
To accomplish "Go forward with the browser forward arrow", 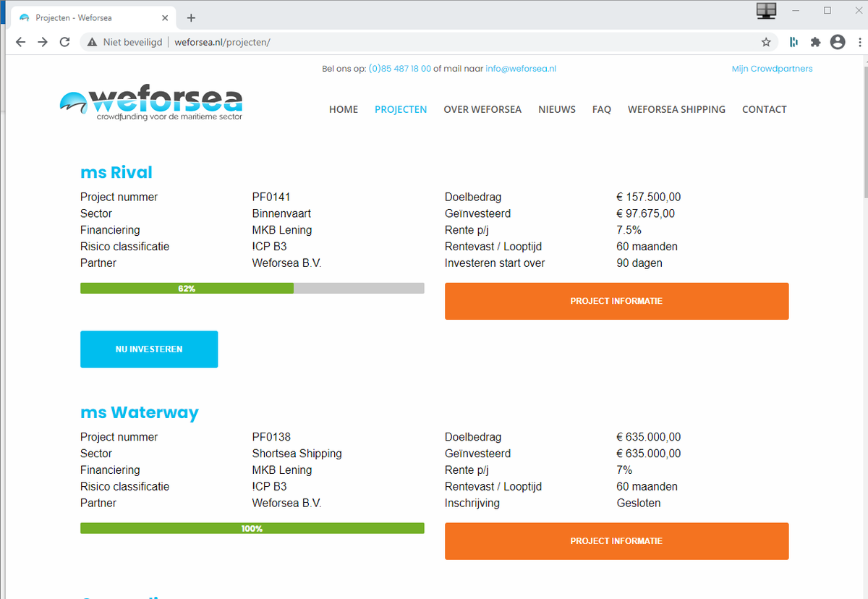I will tap(43, 42).
